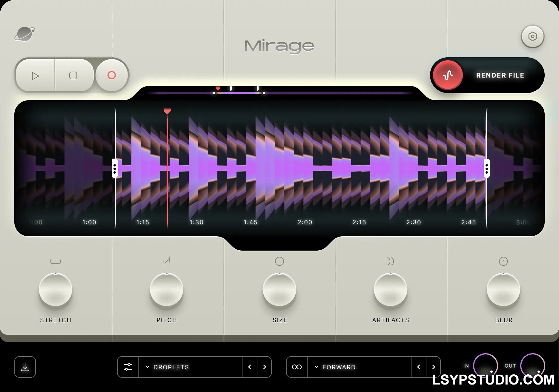Click the 1:45 time label
Viewport: 559px width, 392px height.
251,222
